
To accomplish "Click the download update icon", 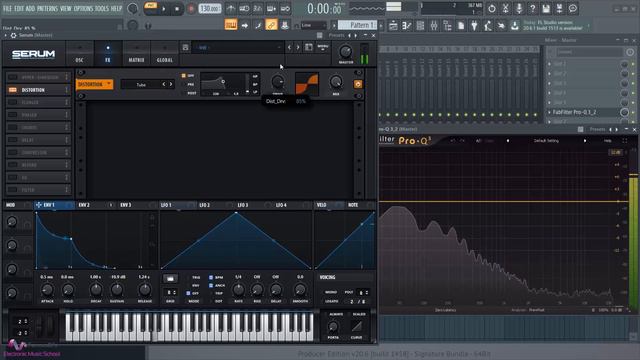I will (x=514, y=26).
